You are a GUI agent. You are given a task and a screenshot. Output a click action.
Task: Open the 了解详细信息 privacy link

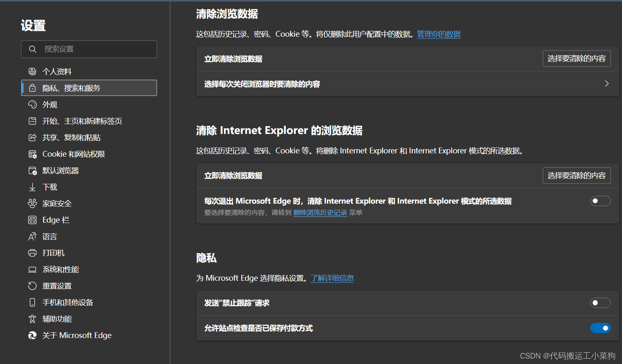pyautogui.click(x=332, y=278)
